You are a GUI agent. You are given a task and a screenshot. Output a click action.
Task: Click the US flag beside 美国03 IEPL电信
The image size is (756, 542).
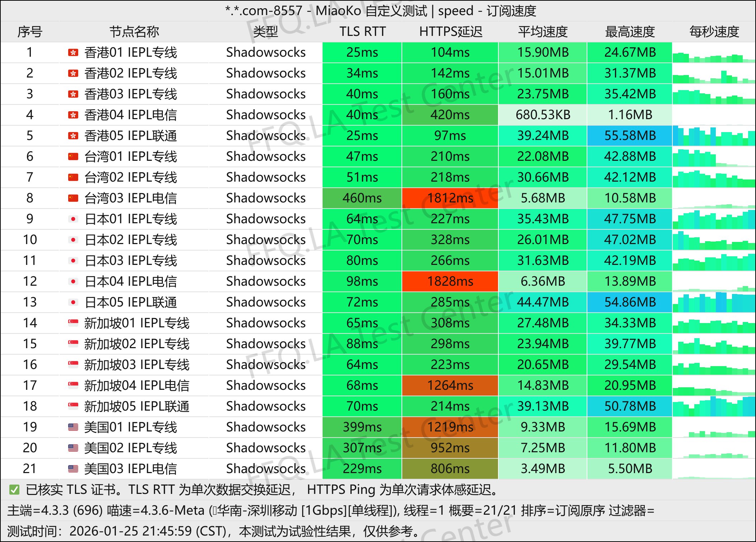click(73, 469)
